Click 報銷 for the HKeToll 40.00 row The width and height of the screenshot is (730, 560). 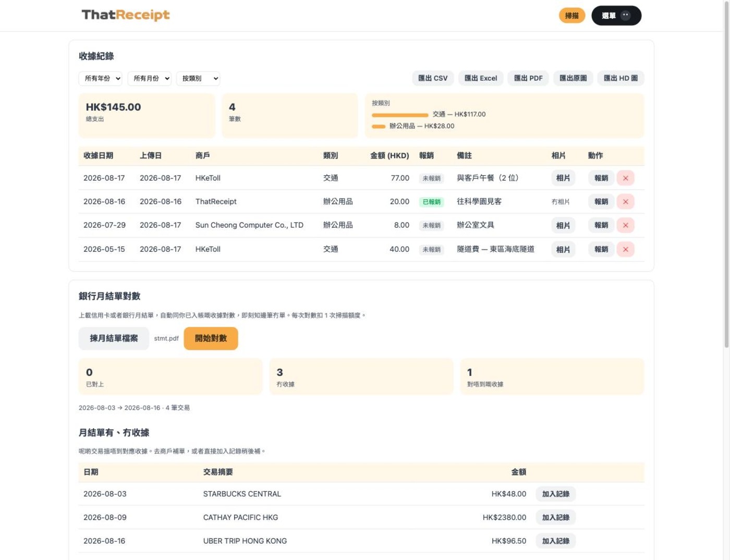pos(601,249)
